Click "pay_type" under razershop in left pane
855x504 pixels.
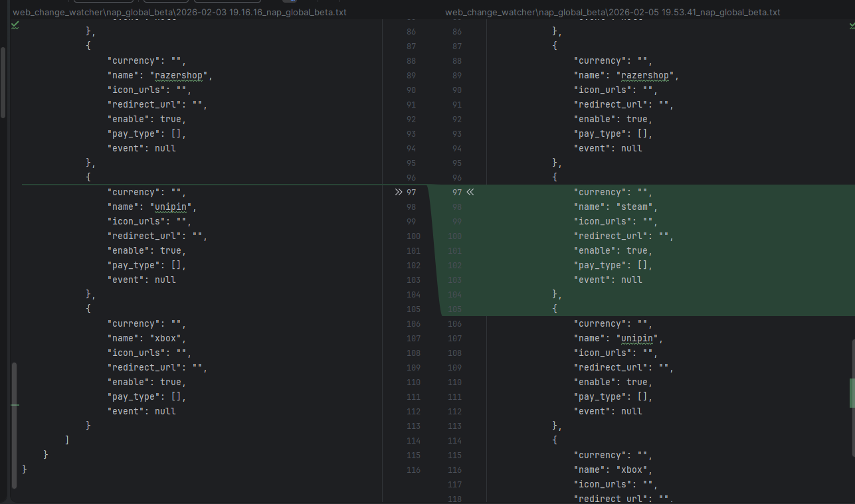tap(146, 133)
